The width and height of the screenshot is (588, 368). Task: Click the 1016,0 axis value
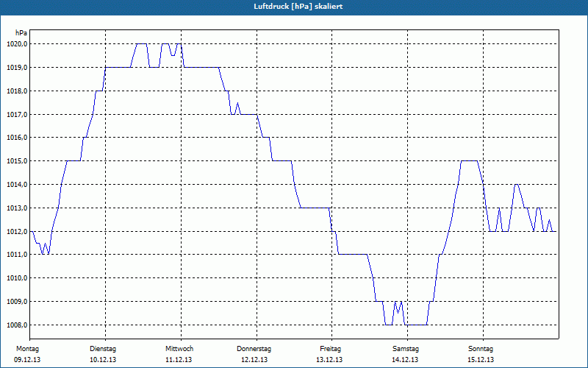17,138
